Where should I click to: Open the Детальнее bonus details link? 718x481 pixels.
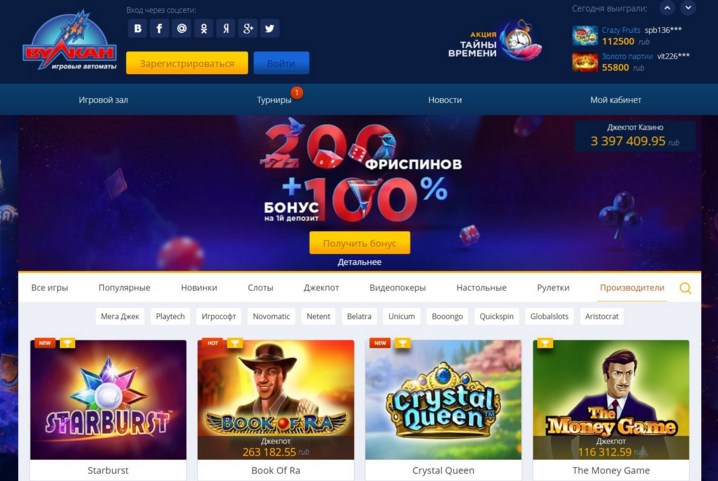pyautogui.click(x=359, y=262)
